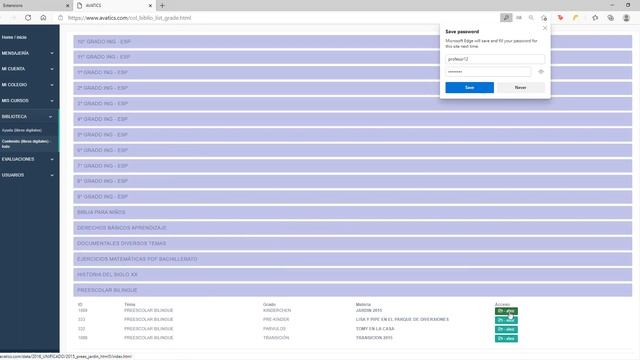Expand the 4° GRADO ING - ESP section
640x360 pixels.
pyautogui.click(x=353, y=119)
